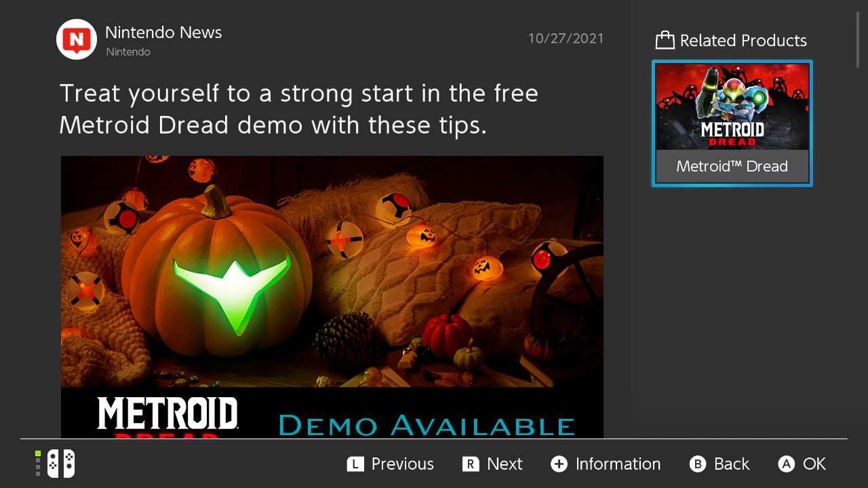The height and width of the screenshot is (488, 868).
Task: Select Back to leave the article
Action: pyautogui.click(x=732, y=464)
